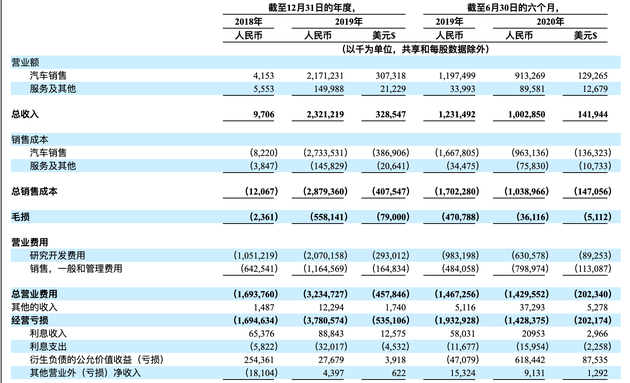Click the "销售,一般和管理费用" row label

[x=76, y=268]
